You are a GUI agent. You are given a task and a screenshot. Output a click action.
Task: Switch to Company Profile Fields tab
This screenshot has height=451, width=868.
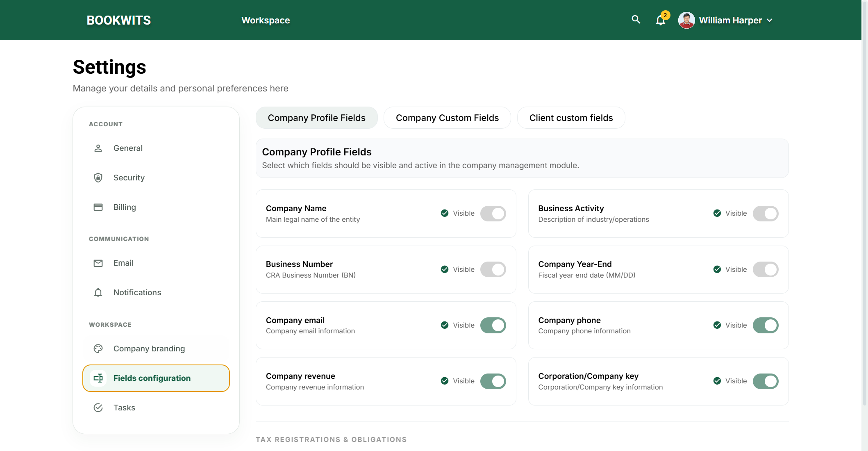pyautogui.click(x=316, y=118)
